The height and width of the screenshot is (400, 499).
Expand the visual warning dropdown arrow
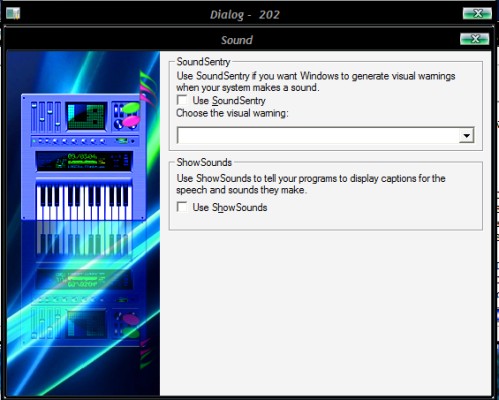click(x=466, y=135)
